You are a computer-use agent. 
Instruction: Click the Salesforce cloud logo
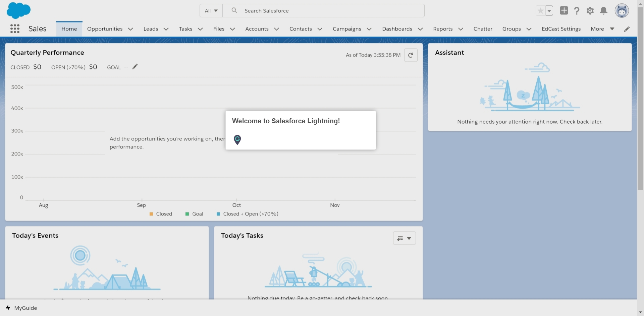tap(18, 10)
